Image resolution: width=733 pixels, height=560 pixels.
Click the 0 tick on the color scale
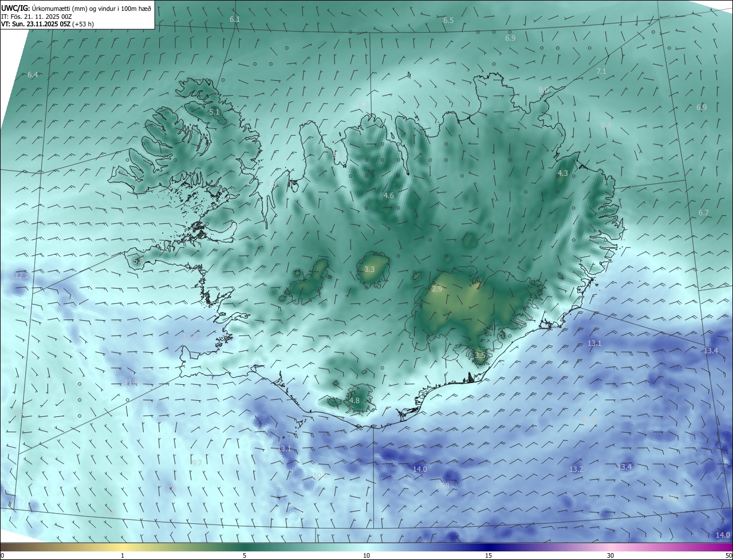2,555
